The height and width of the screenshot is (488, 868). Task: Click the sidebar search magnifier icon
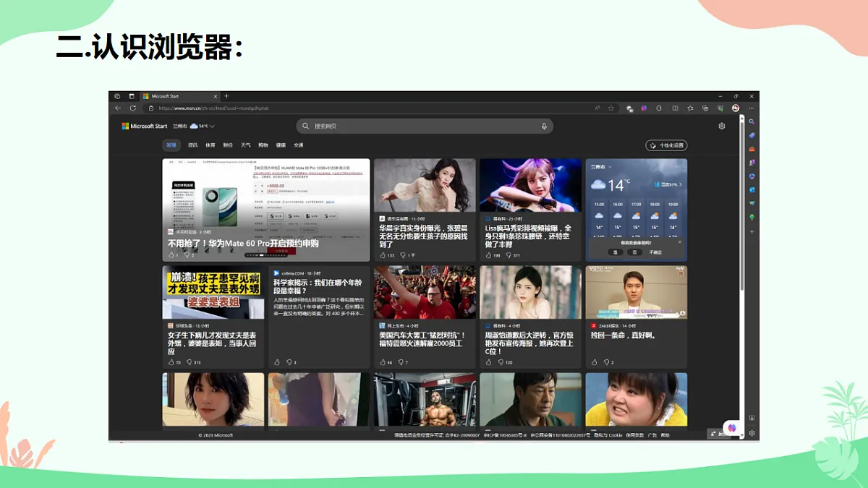tap(752, 121)
